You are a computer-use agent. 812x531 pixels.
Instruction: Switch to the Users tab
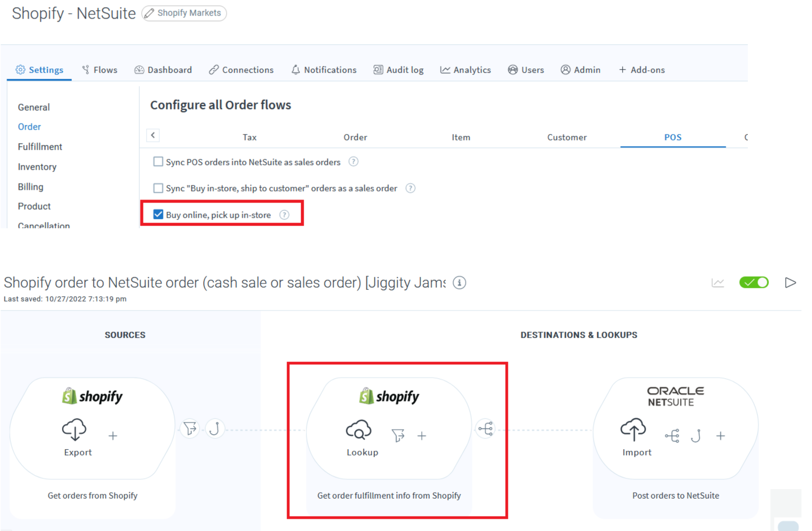tap(526, 70)
